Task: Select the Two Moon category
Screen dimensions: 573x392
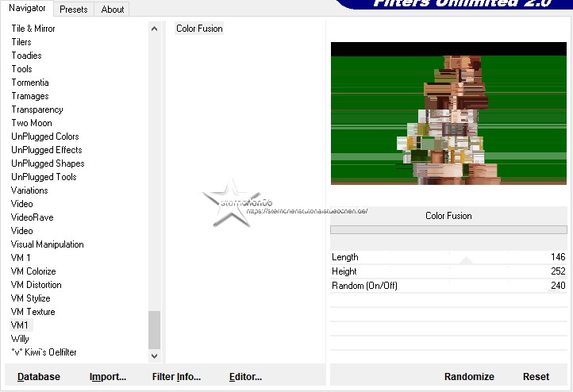Action: click(32, 123)
